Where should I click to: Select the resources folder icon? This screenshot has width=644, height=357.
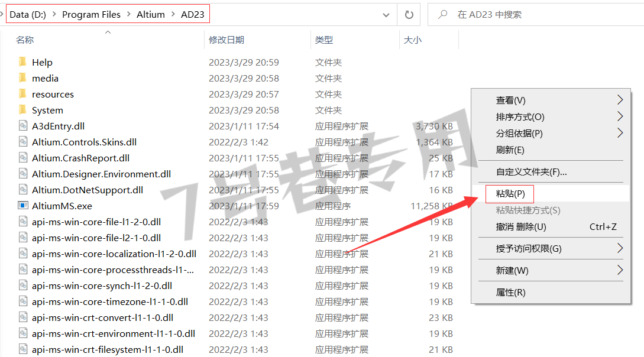(22, 94)
